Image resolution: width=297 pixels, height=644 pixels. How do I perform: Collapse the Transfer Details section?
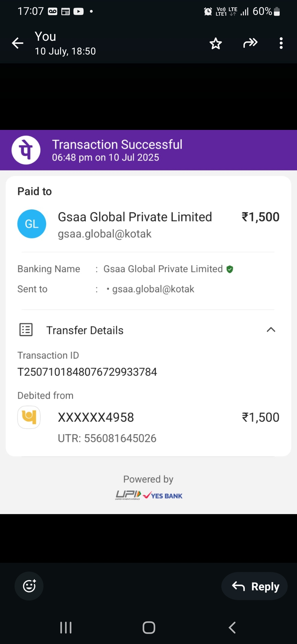click(271, 330)
